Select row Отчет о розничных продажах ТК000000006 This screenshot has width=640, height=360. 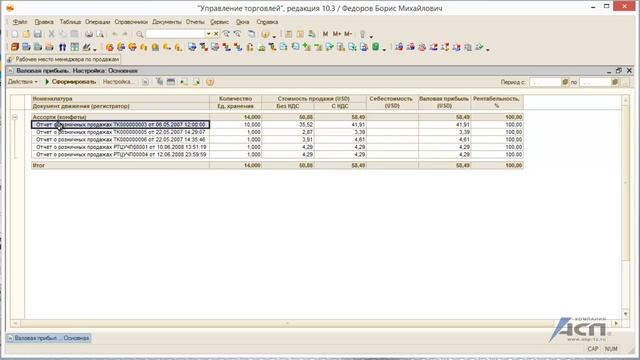121,140
